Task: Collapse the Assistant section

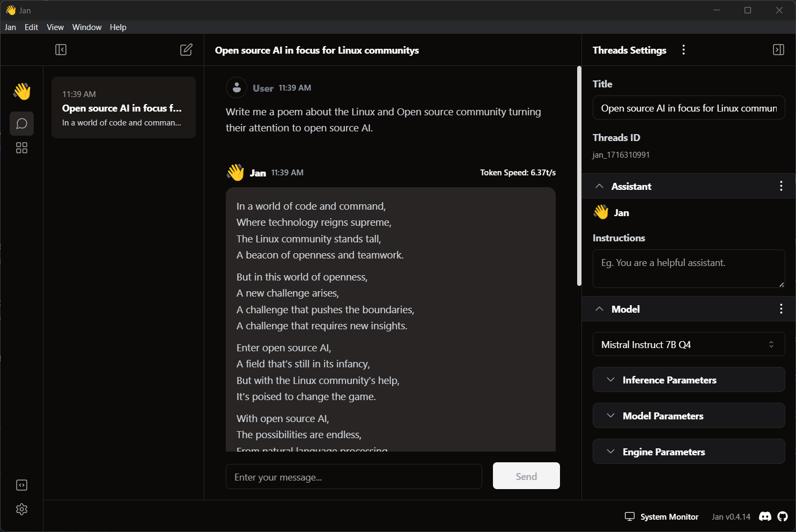Action: click(600, 186)
